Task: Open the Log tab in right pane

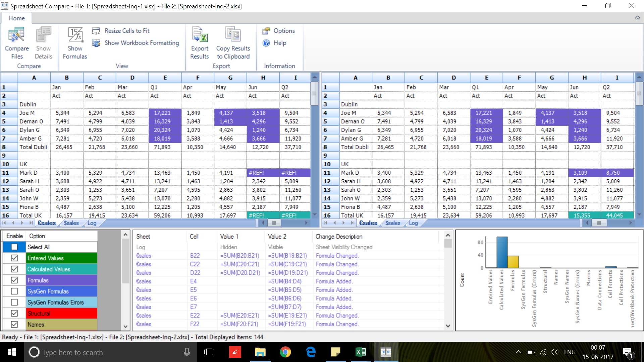Action: pos(413,223)
